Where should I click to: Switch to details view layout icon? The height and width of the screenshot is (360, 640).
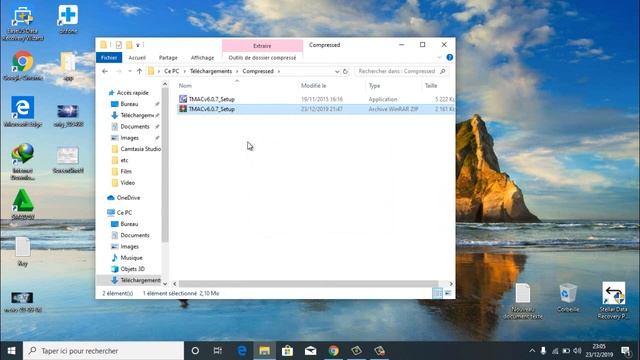(x=437, y=293)
